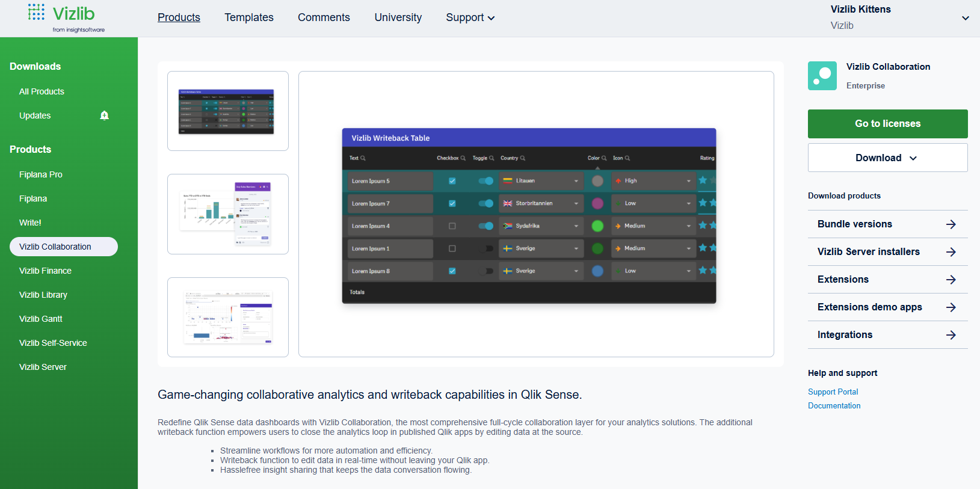Open University in the top navigation
The height and width of the screenshot is (489, 980).
coord(398,17)
